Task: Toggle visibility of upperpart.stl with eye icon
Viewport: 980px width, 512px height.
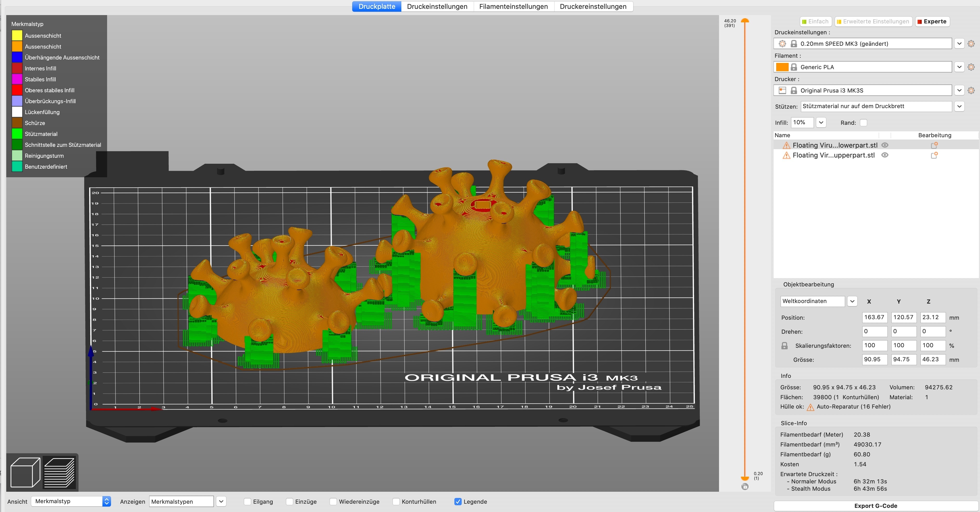Action: (885, 155)
